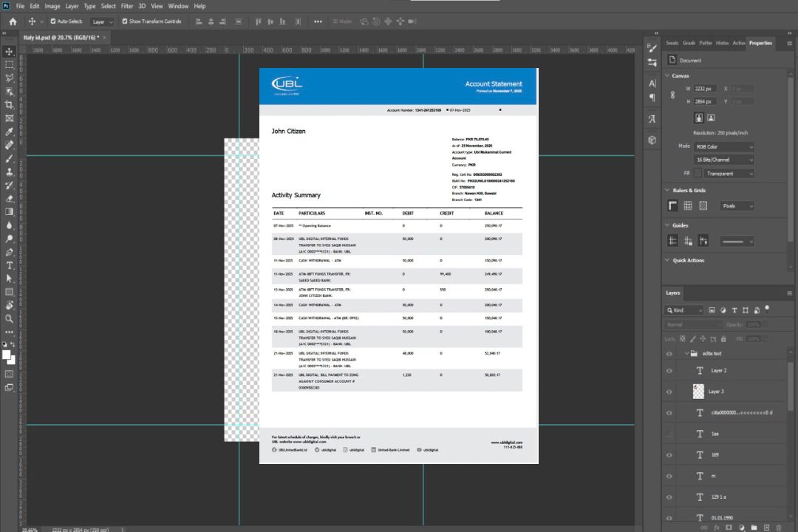Select landscape canvas orientation button
Image resolution: width=798 pixels, height=532 pixels.
tap(711, 117)
